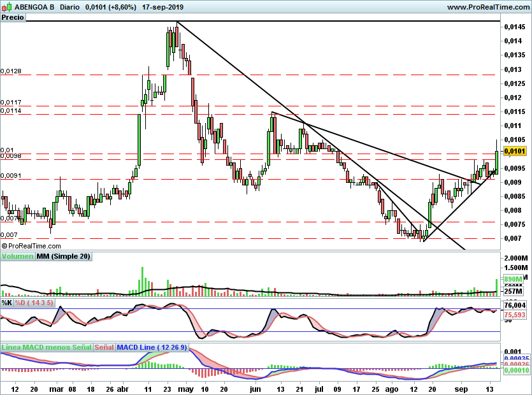
Task: Select the 76,004 stochastic value tag
Action: 515,305
